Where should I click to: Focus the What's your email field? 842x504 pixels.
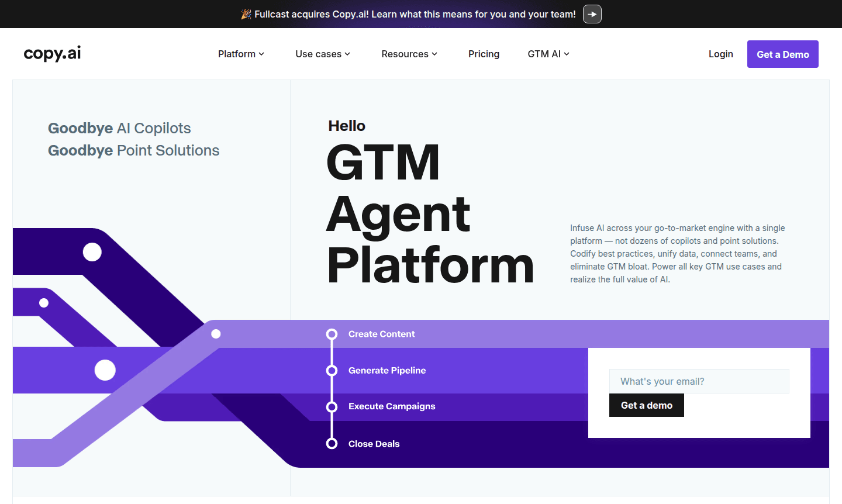(699, 381)
